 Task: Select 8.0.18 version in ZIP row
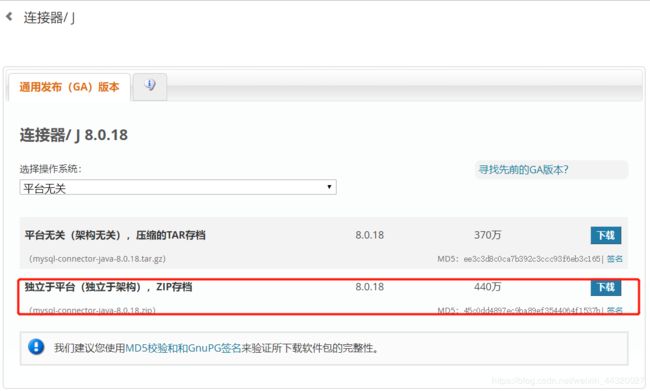point(369,287)
